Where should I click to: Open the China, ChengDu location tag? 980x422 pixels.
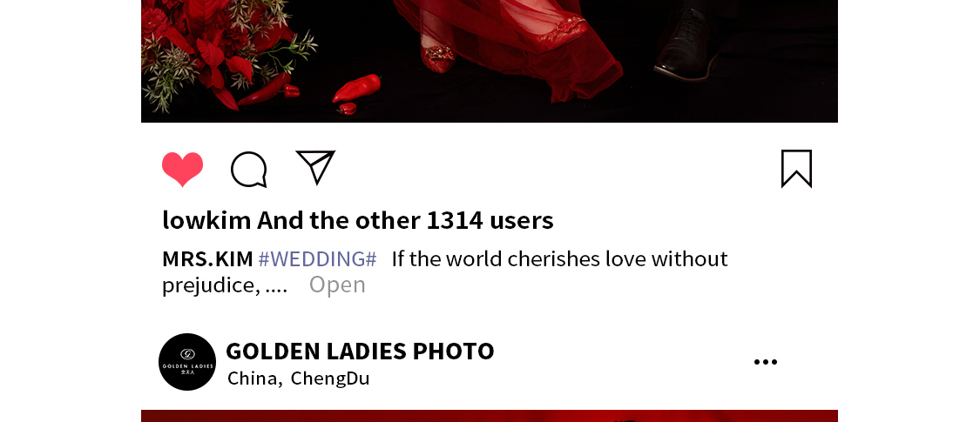[x=299, y=378]
